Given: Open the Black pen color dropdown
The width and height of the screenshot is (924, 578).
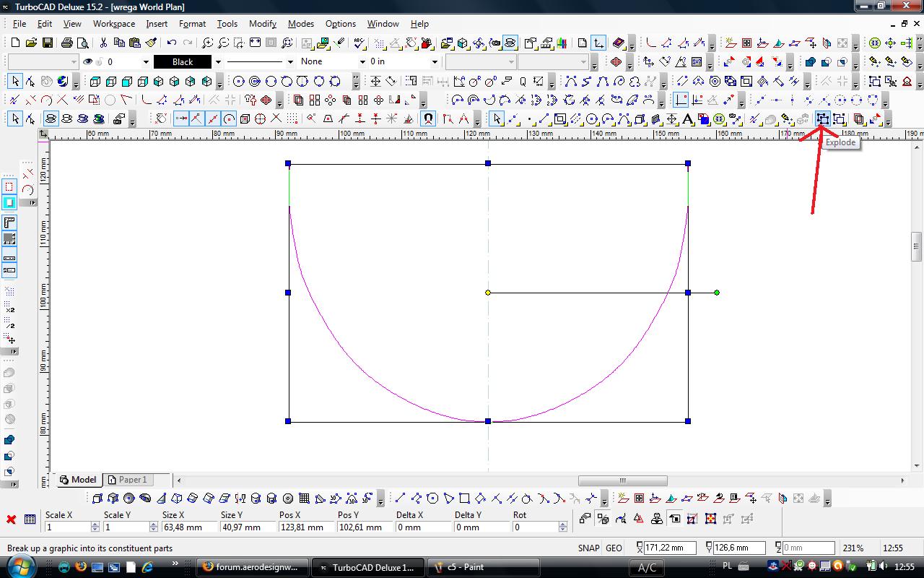Looking at the screenshot, I should (218, 62).
